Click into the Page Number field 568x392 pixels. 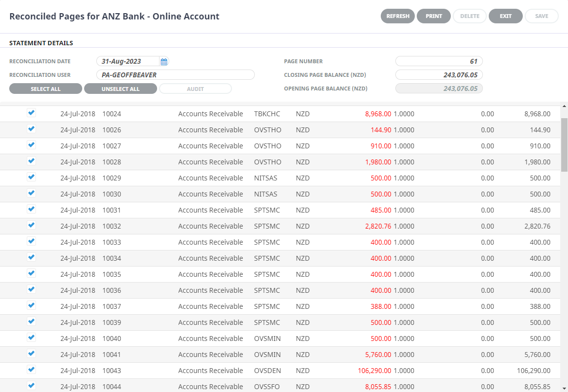(439, 61)
